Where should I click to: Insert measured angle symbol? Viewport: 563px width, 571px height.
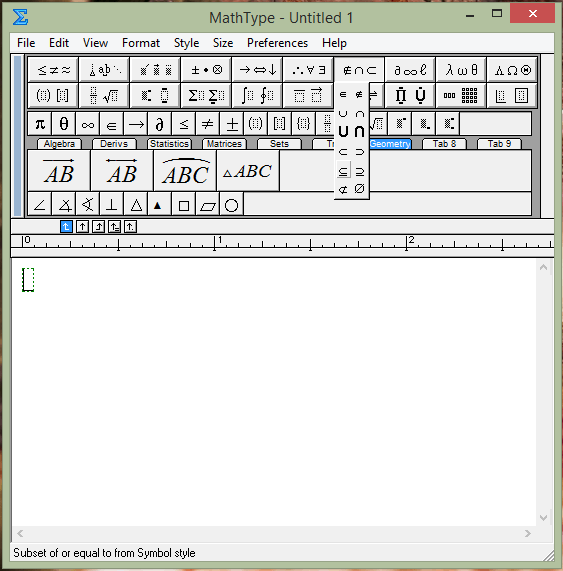(64, 205)
